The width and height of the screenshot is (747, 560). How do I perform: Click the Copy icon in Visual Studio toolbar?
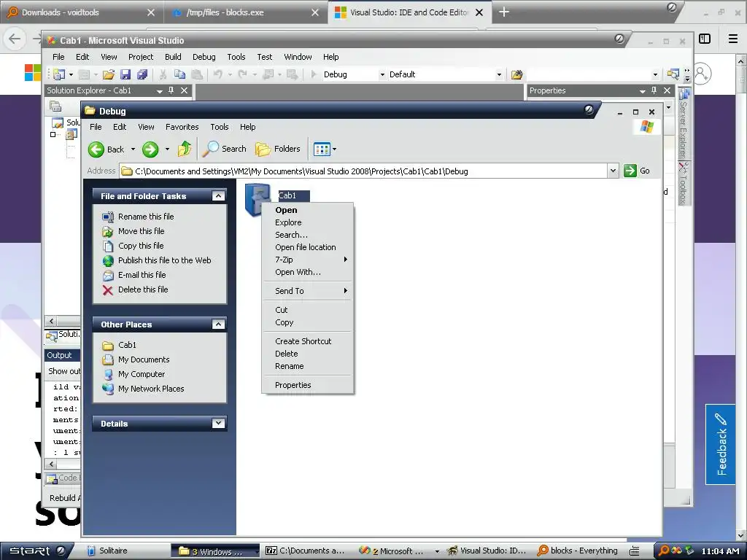point(179,74)
